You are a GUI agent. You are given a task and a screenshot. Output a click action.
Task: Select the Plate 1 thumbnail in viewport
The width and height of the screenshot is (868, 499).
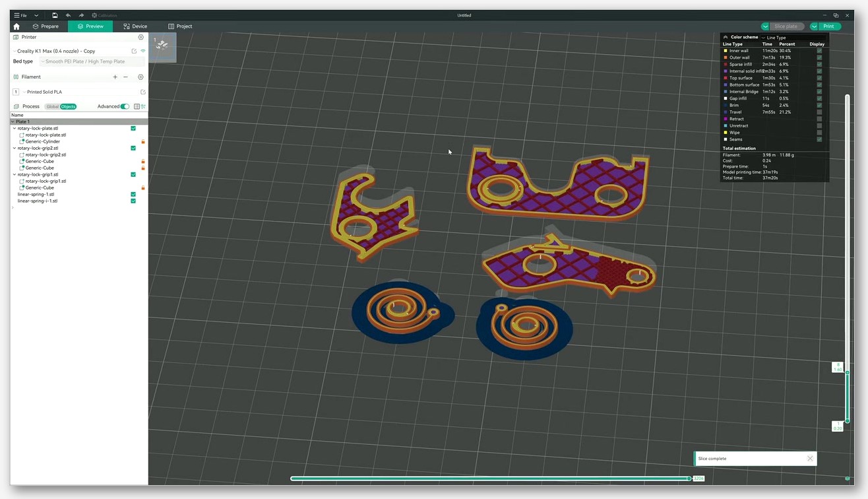(162, 48)
